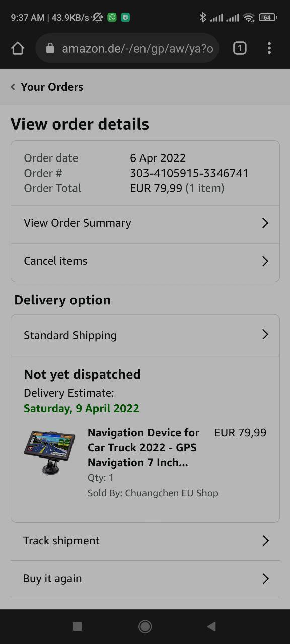The image size is (290, 644).
Task: Tap the browser home icon
Action: [x=18, y=48]
